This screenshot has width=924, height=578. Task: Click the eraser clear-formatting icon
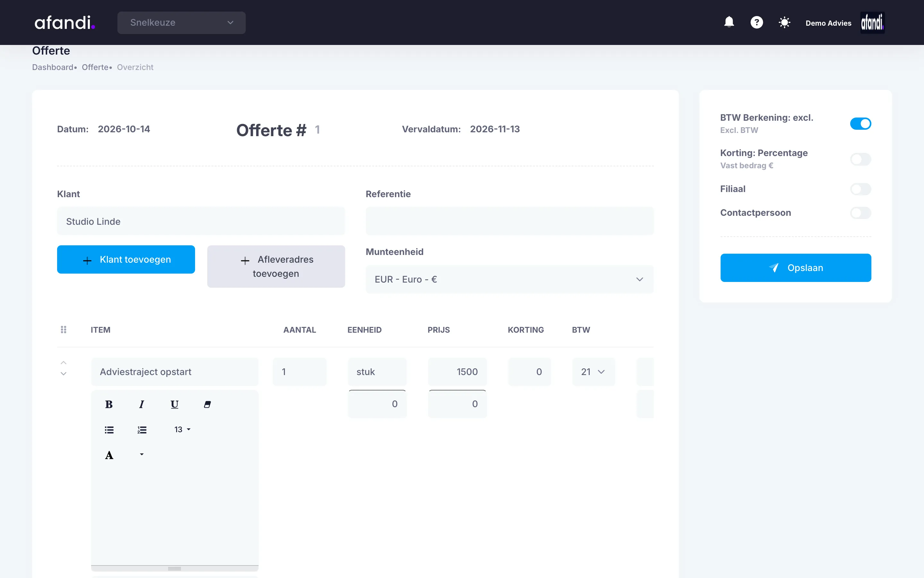(x=207, y=404)
